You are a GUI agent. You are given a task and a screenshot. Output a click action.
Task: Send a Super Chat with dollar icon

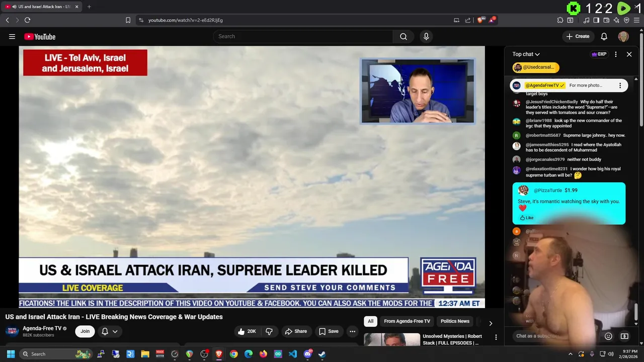tap(624, 336)
